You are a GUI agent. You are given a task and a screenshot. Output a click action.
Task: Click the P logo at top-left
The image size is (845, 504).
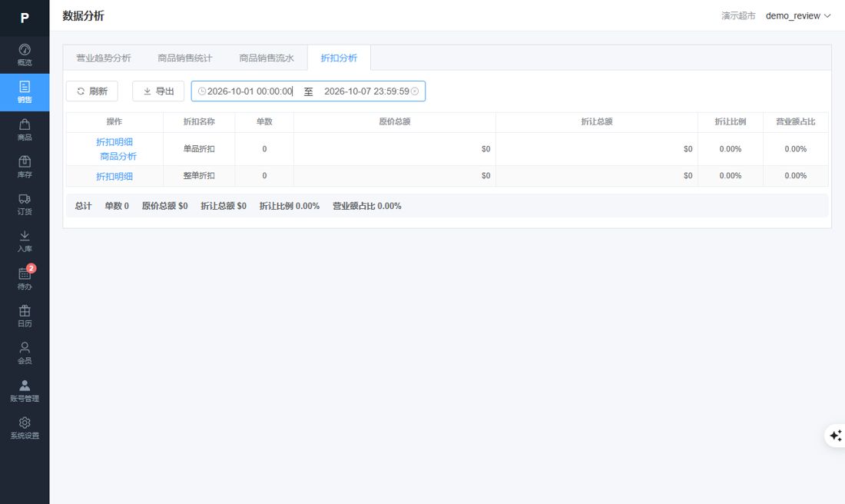pyautogui.click(x=25, y=18)
